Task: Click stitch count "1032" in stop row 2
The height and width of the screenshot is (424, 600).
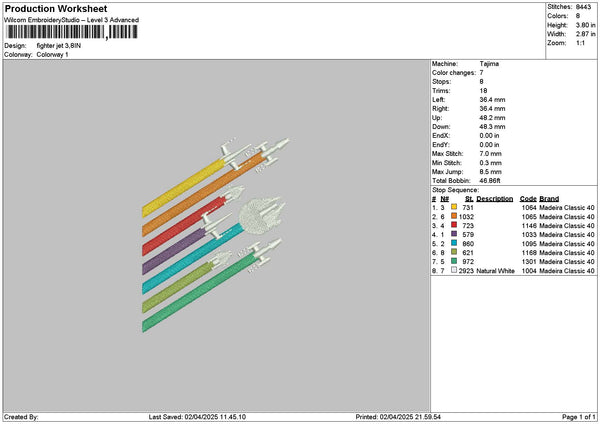Action: click(466, 217)
